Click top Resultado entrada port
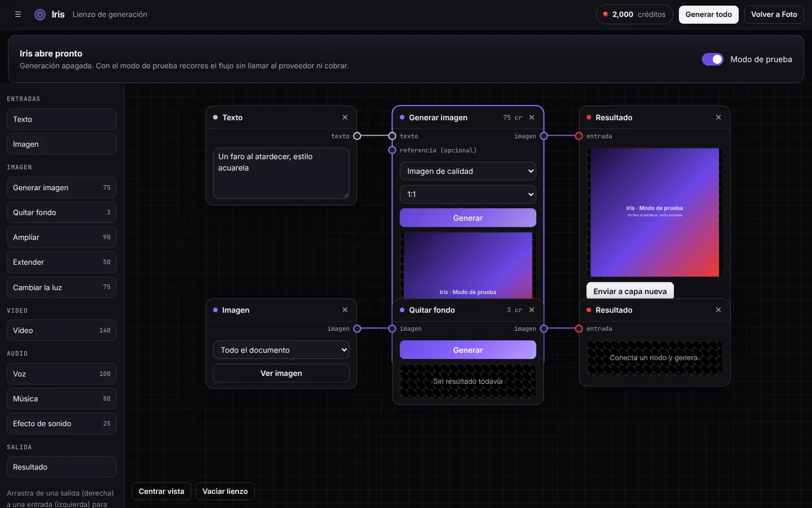 (x=579, y=136)
